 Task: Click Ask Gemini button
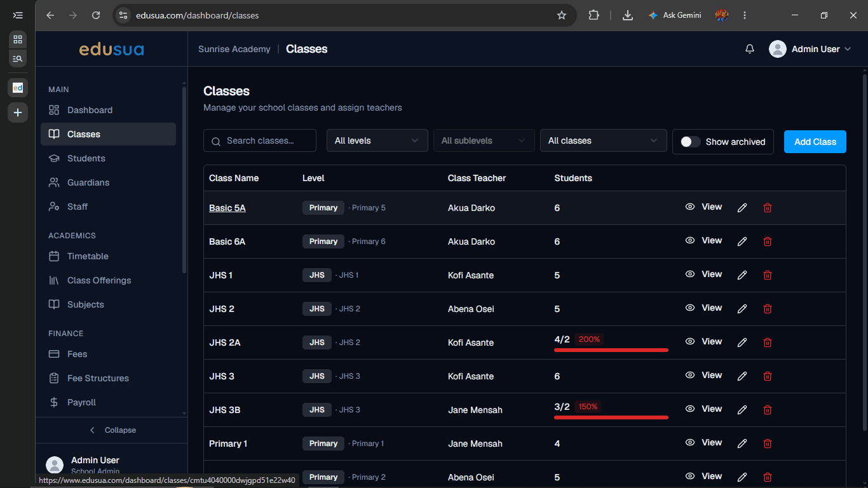click(x=675, y=15)
